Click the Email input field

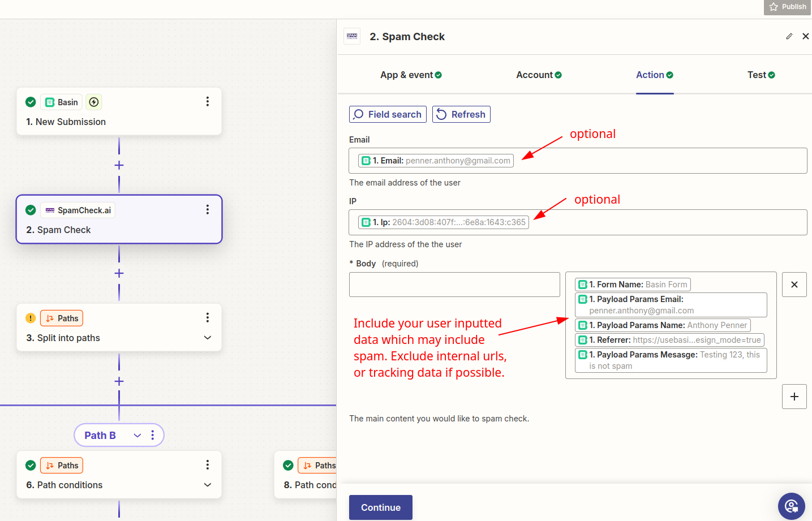[578, 161]
